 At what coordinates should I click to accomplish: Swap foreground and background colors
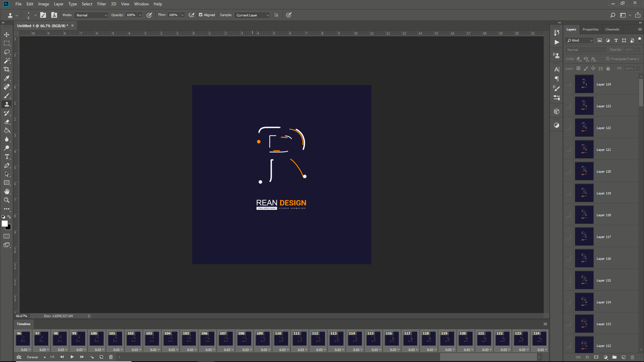9,217
